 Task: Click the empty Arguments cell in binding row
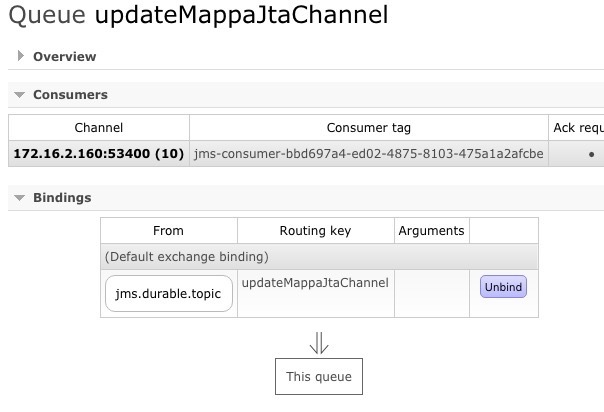coord(431,293)
